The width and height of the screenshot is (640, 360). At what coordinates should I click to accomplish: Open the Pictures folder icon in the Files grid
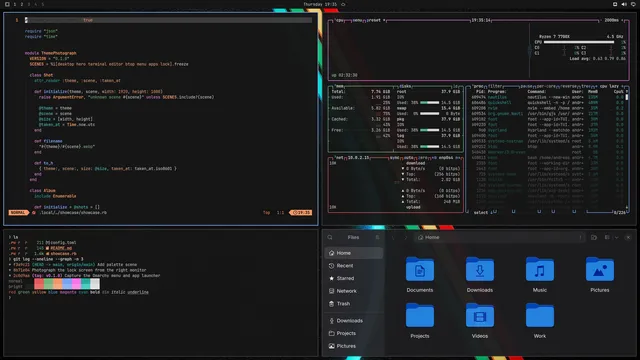(600, 269)
